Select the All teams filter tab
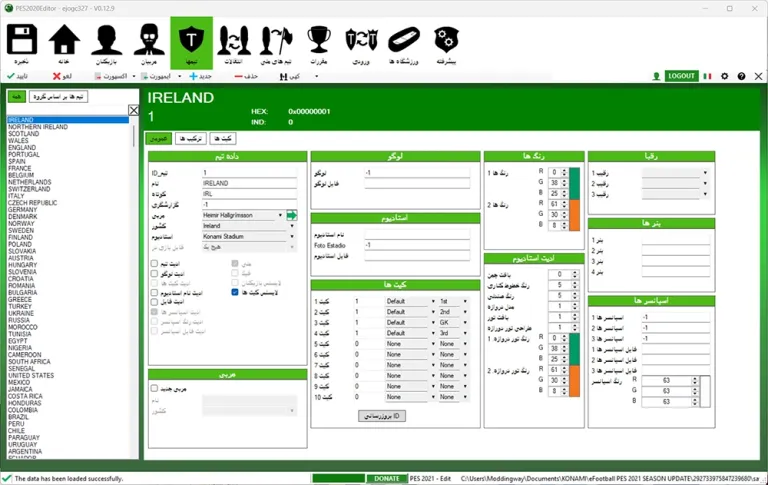Image resolution: width=768 pixels, height=485 pixels. (x=17, y=97)
